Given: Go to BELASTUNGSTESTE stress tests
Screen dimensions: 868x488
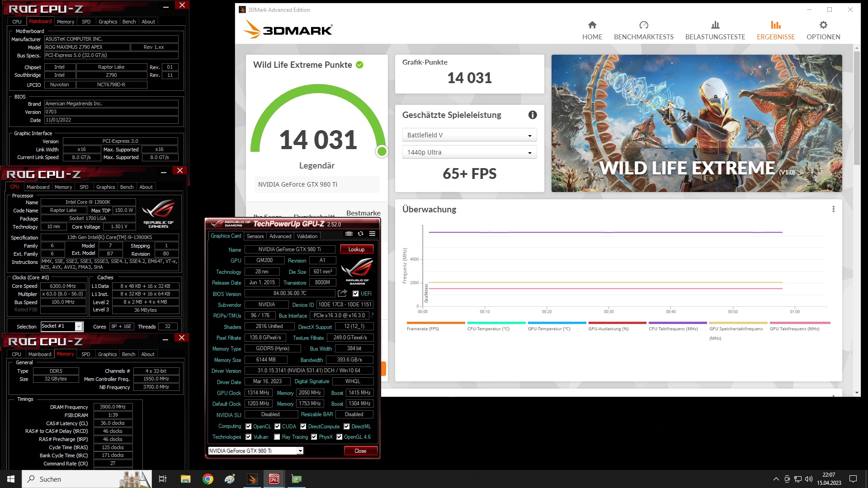Looking at the screenshot, I should coord(715,30).
